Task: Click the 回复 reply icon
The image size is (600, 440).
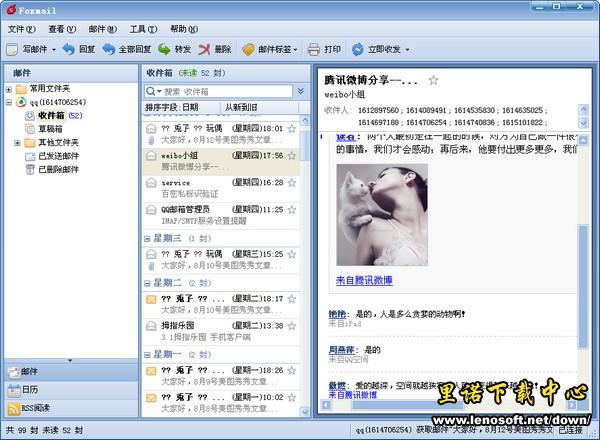Action: click(68, 49)
